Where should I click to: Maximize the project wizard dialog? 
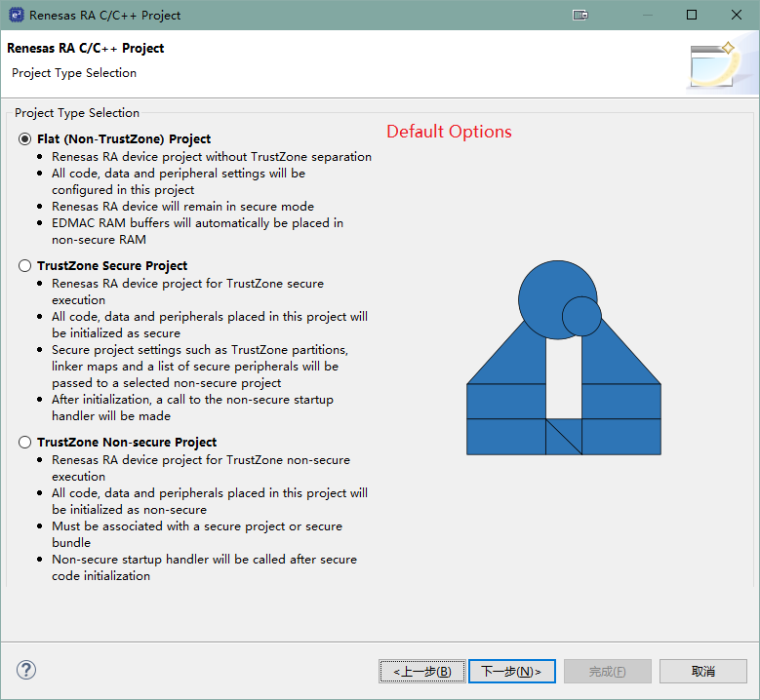[x=692, y=16]
